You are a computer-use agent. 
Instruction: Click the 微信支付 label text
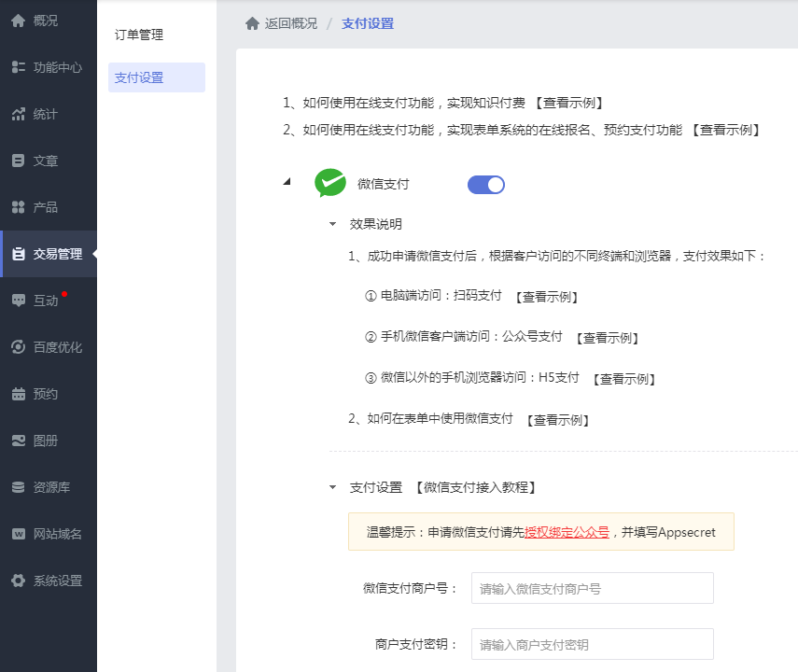point(384,184)
